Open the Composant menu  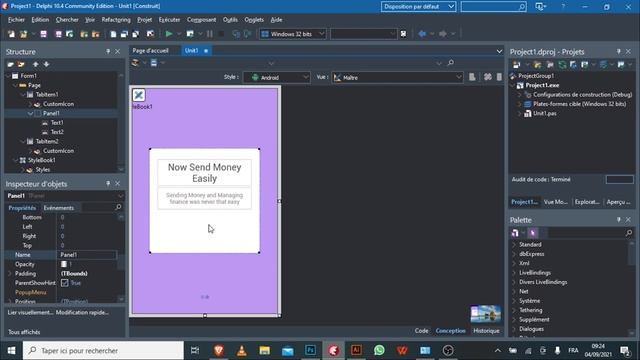pyautogui.click(x=202, y=20)
